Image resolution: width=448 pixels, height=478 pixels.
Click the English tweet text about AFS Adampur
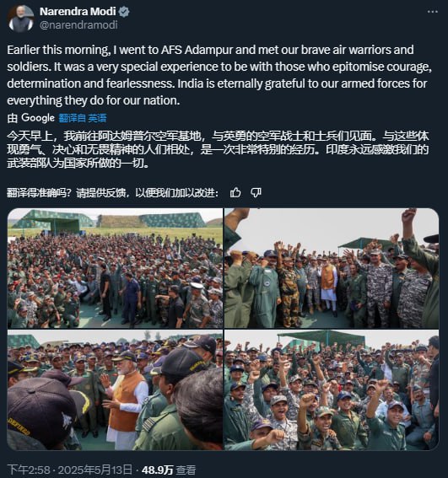click(219, 75)
